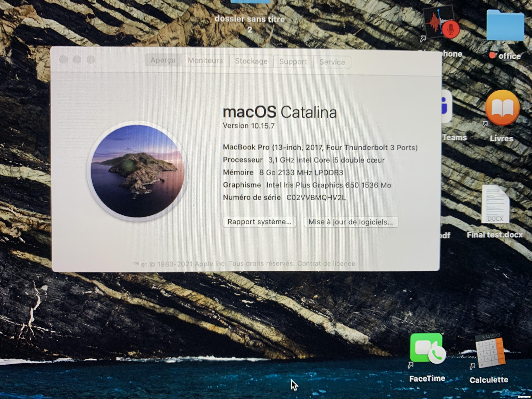532x399 pixels.
Task: Switch to the Aperçu tab
Action: click(x=163, y=60)
